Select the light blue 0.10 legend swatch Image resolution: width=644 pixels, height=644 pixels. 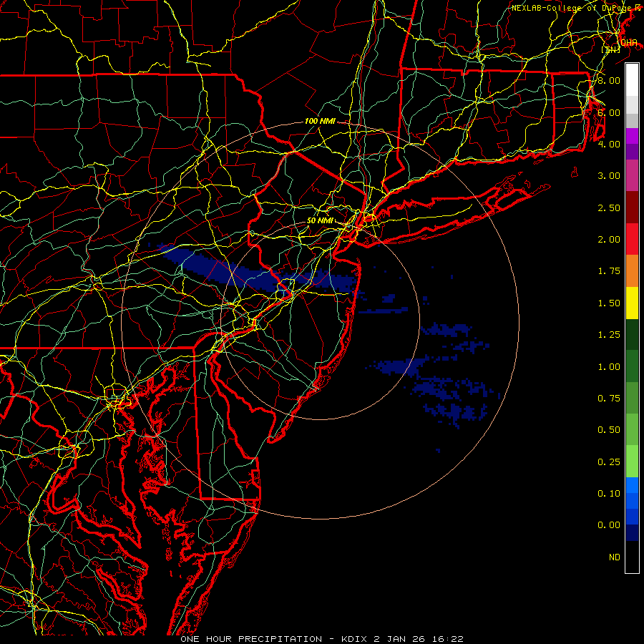632,485
